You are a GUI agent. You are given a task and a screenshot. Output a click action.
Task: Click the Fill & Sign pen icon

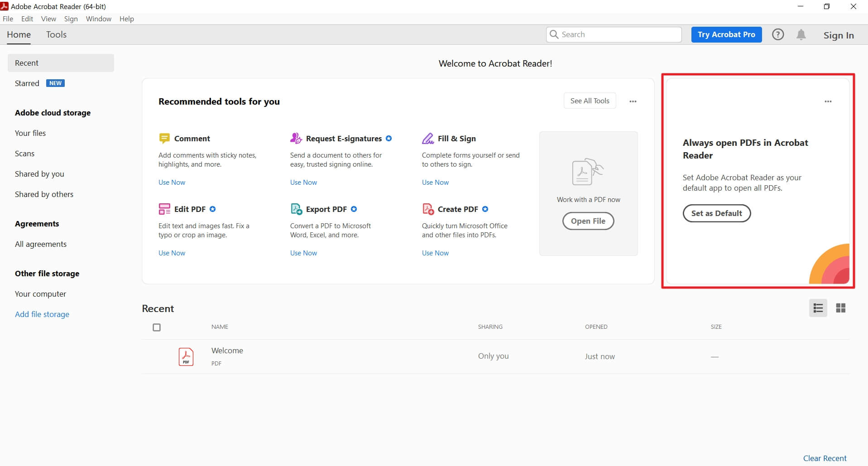[428, 138]
